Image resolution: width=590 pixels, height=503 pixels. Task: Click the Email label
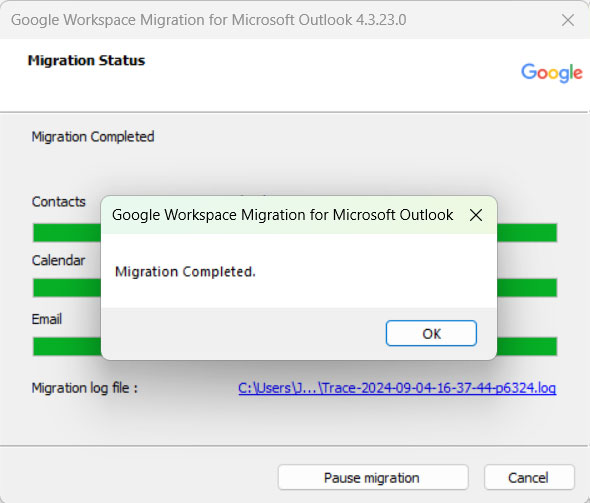tap(47, 319)
